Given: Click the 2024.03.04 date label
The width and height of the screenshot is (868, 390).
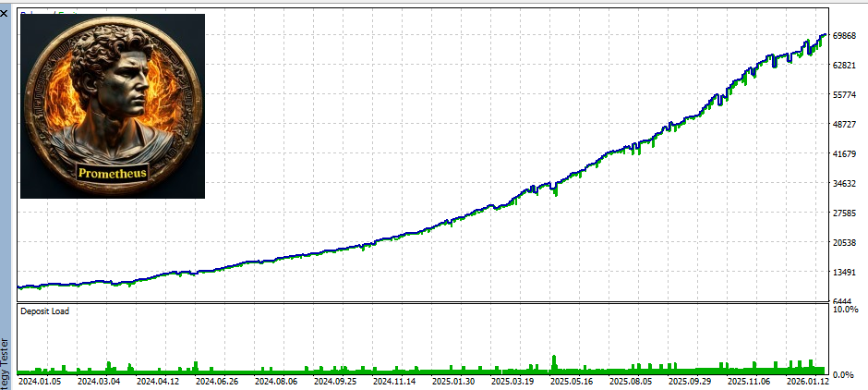Looking at the screenshot, I should tap(99, 381).
